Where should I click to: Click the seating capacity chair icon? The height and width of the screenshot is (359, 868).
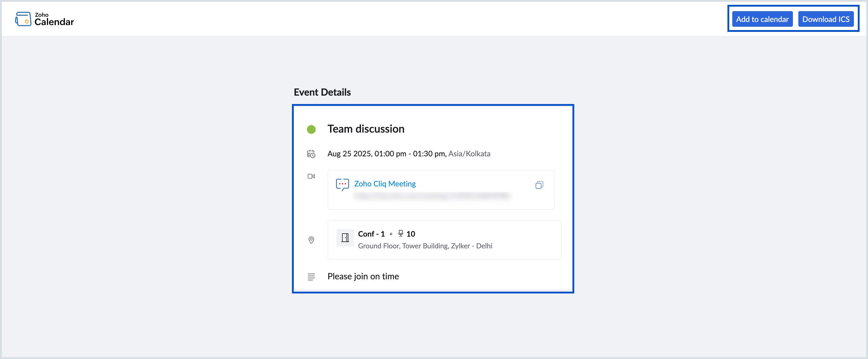pyautogui.click(x=400, y=233)
